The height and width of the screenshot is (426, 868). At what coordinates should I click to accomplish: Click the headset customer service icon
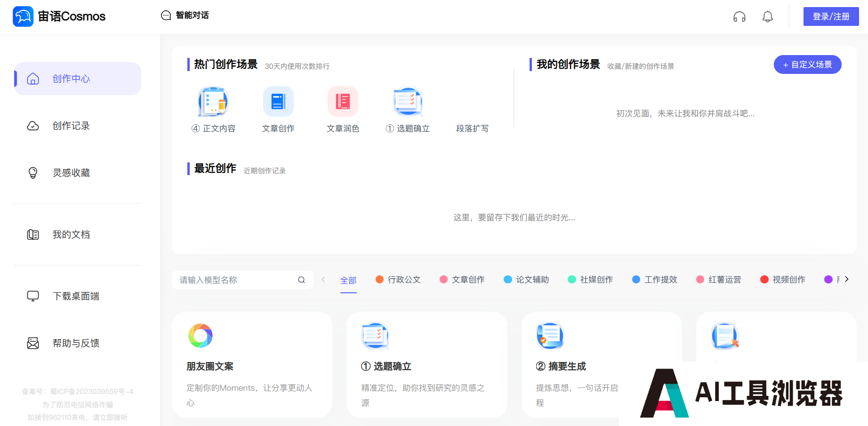[739, 17]
